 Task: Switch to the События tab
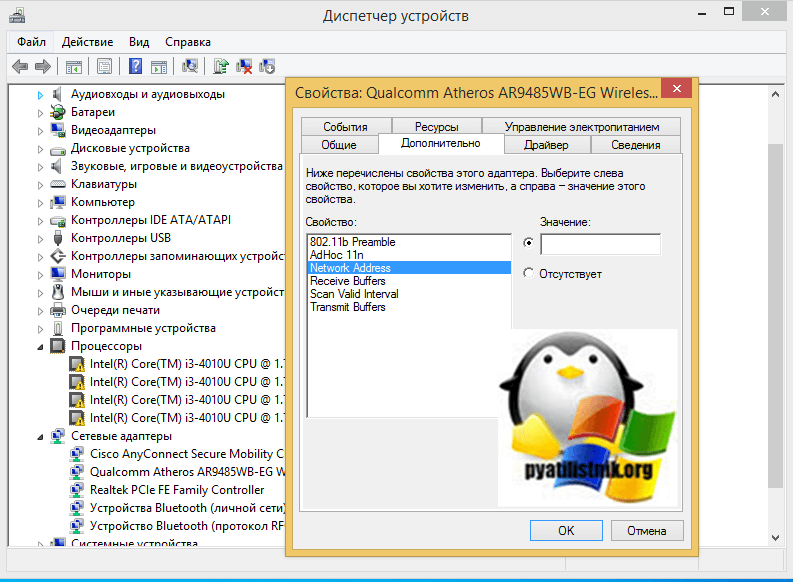tap(345, 127)
